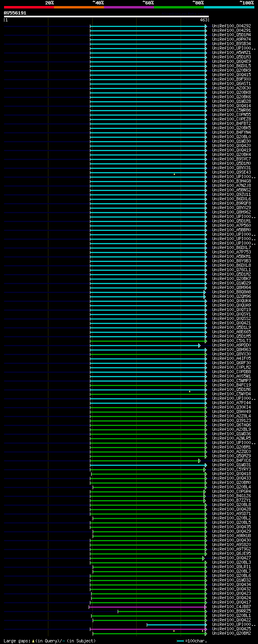Screen dimensions: 258x644
Task: Click the cyan alignment bar of UniRef100_Q1WD31
Action: coord(148,465)
